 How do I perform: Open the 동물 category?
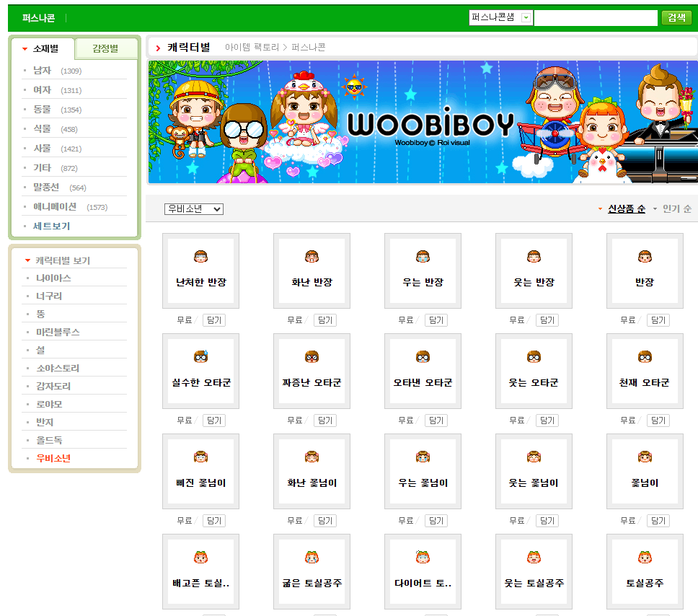43,110
